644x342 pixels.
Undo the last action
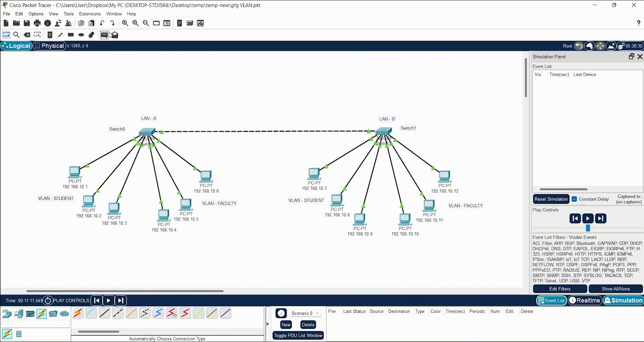102,23
